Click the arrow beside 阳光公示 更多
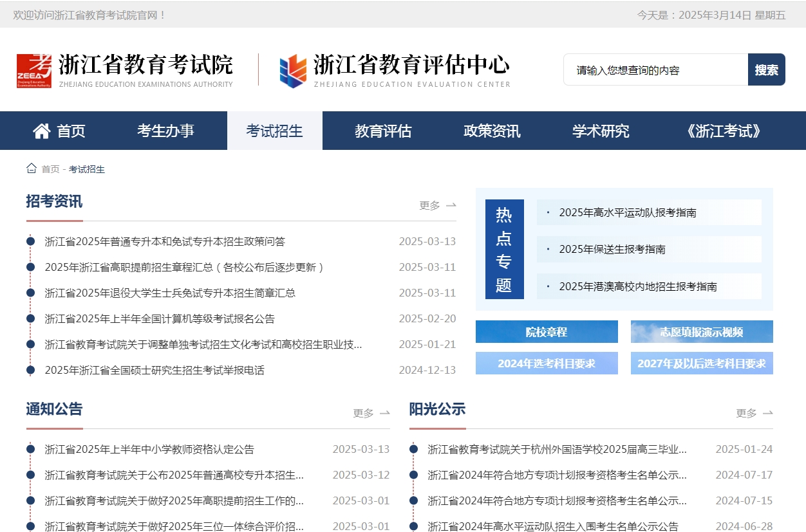806x532 pixels. click(767, 414)
